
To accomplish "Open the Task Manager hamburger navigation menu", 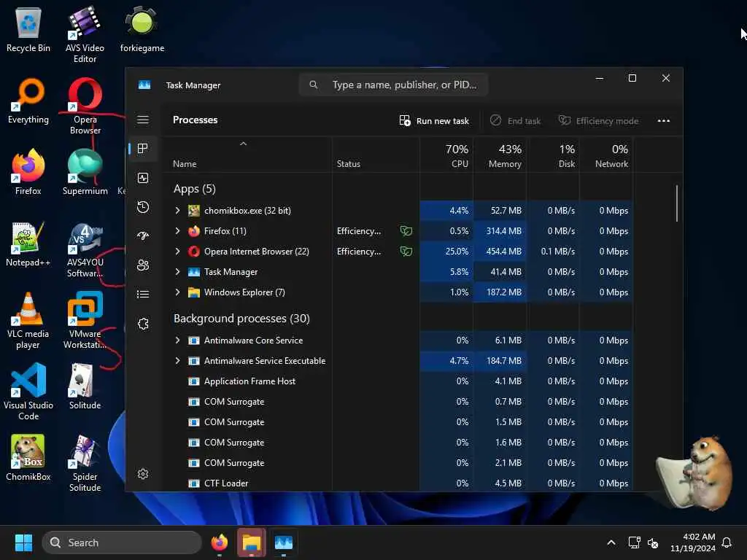I will pos(143,120).
